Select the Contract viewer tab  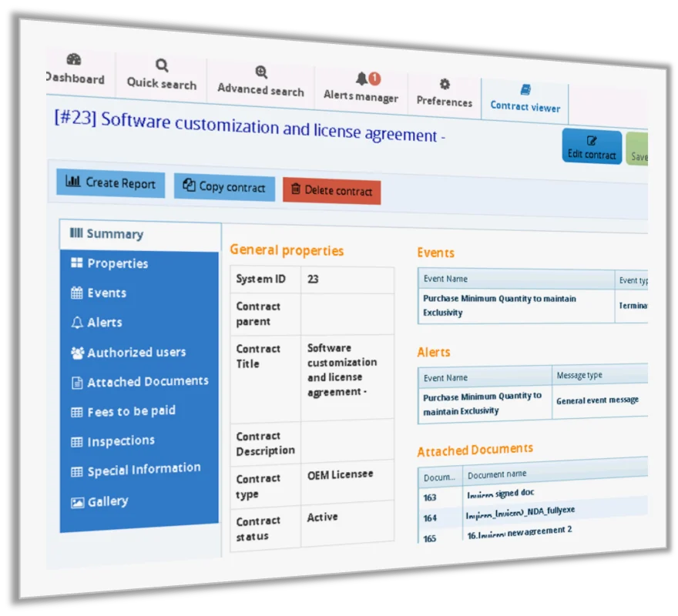525,99
